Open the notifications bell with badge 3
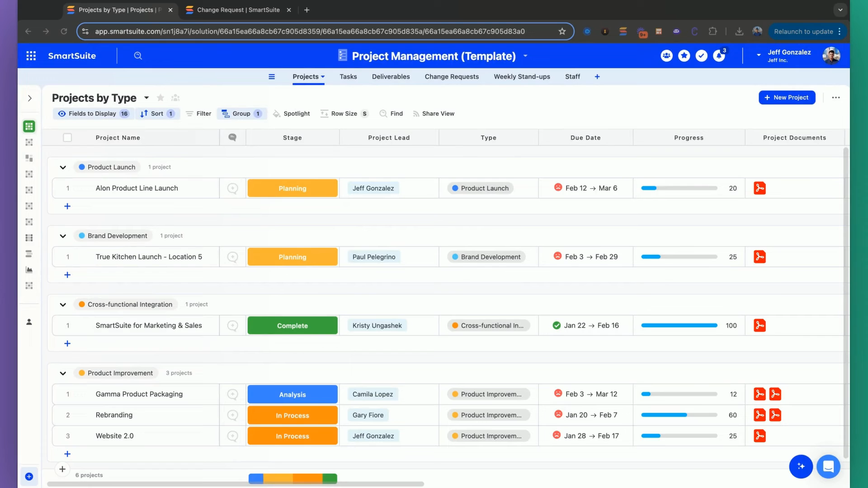The width and height of the screenshot is (868, 488). [x=719, y=55]
